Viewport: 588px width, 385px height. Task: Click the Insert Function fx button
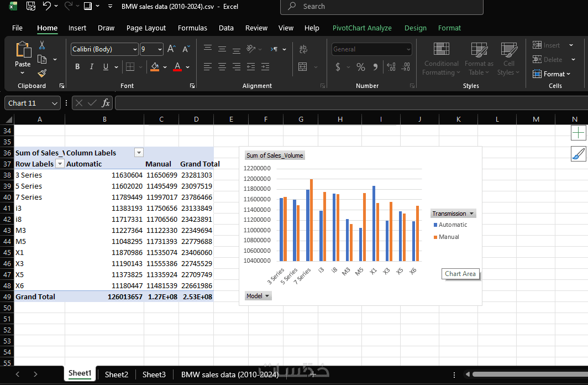(106, 103)
